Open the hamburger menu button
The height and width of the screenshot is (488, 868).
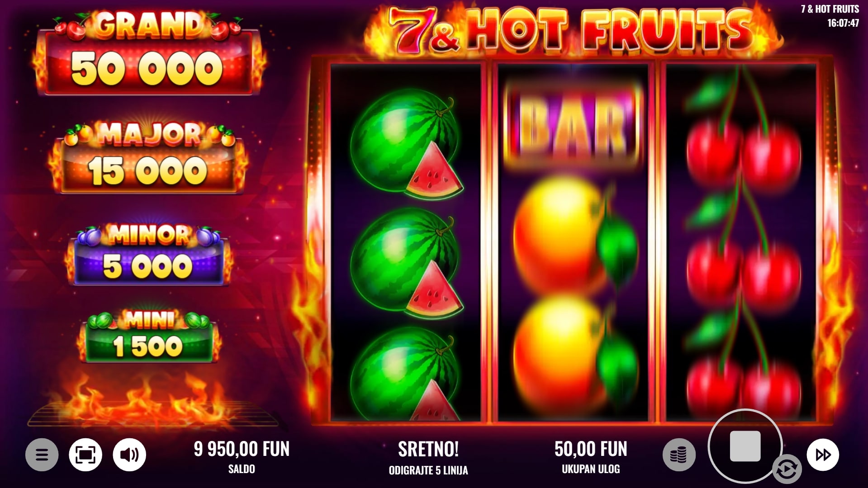pos(42,455)
